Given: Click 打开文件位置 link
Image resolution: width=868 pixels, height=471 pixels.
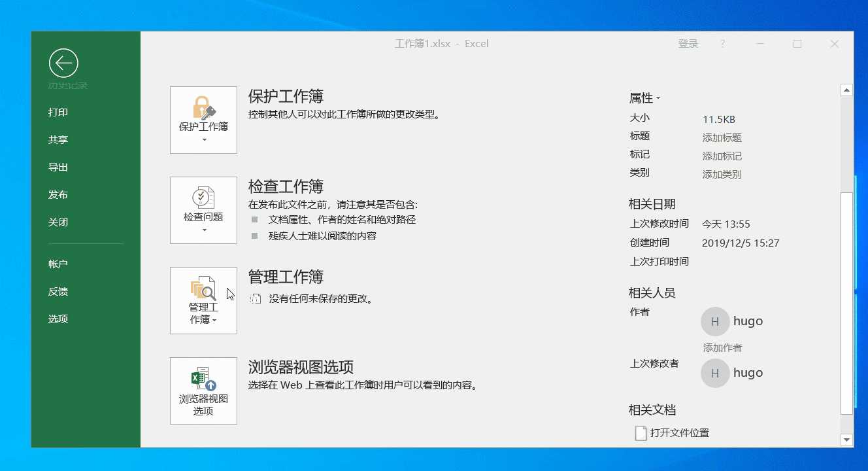Looking at the screenshot, I should 680,433.
